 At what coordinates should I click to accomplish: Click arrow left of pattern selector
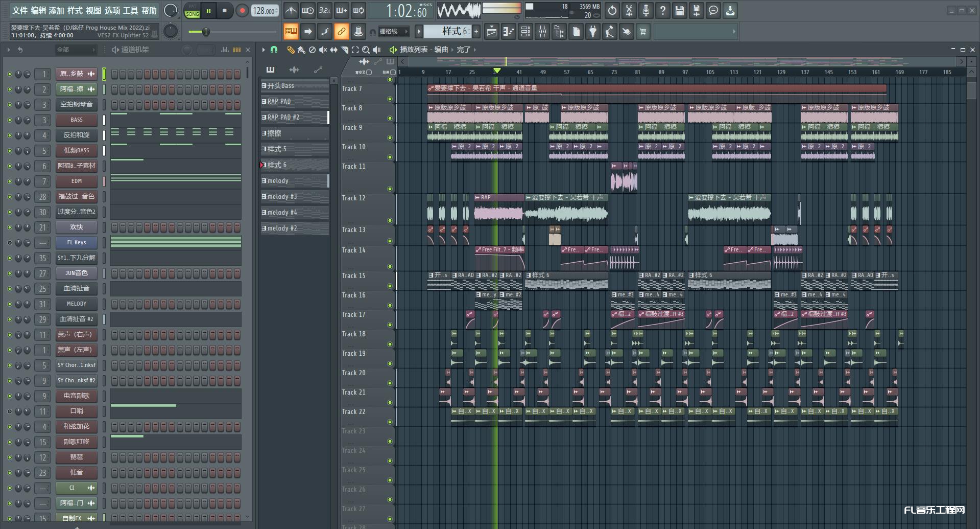tap(419, 32)
